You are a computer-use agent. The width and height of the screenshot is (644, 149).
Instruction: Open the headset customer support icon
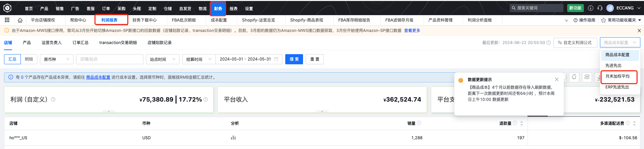[600, 8]
